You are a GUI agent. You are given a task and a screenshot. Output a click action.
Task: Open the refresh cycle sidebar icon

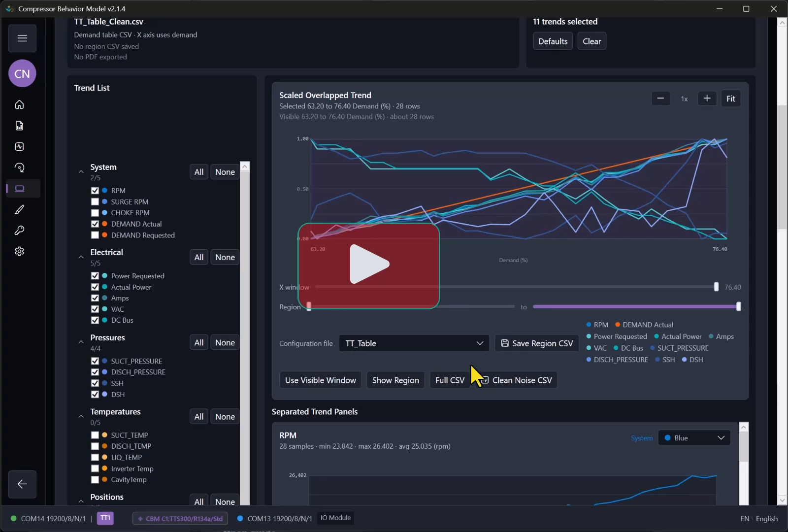point(19,167)
